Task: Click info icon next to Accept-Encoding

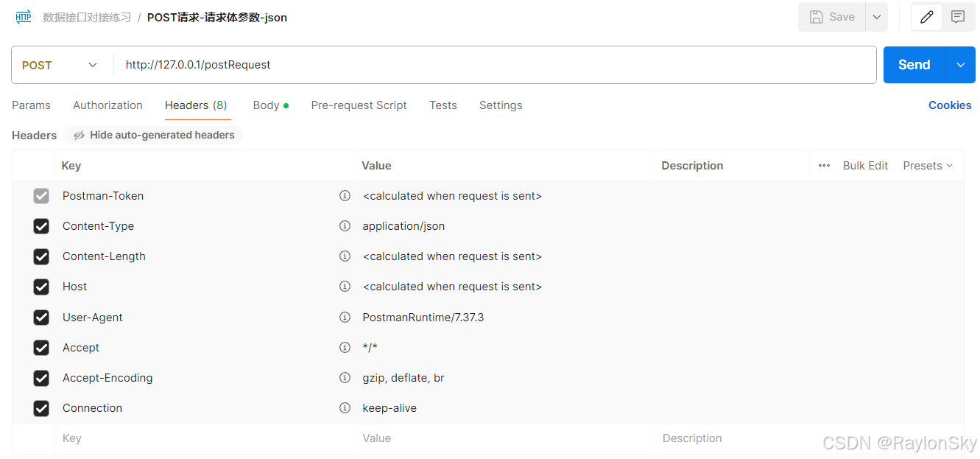Action: click(x=345, y=378)
